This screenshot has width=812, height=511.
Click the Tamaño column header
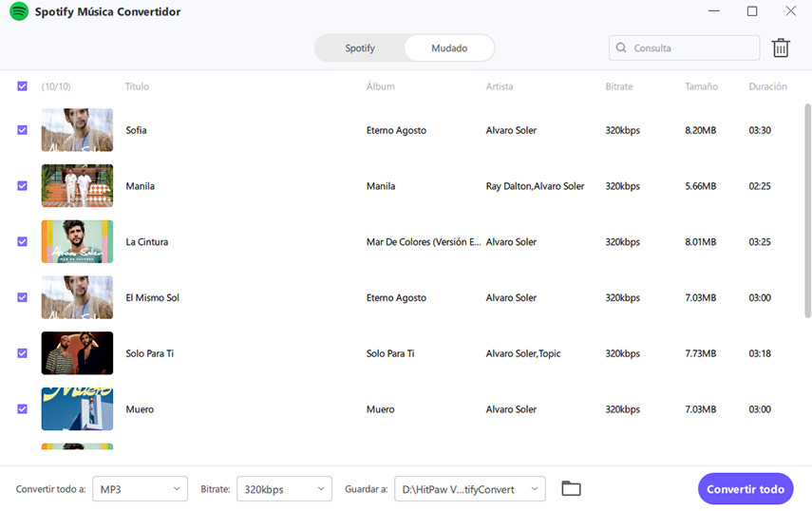(701, 86)
